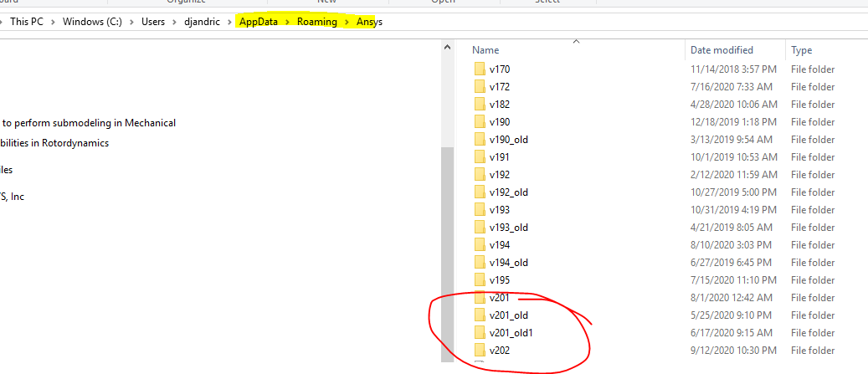Select the v201 folder icon

[x=480, y=298]
